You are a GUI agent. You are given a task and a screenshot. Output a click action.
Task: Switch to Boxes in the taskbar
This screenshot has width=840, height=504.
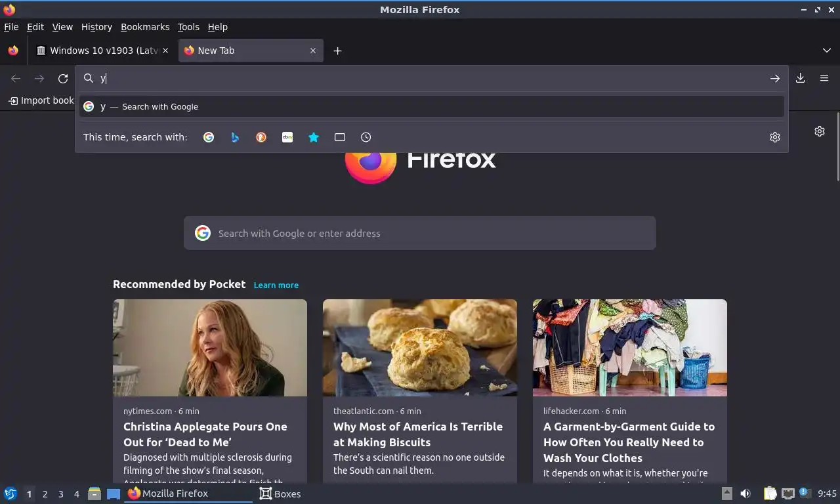[x=280, y=493]
